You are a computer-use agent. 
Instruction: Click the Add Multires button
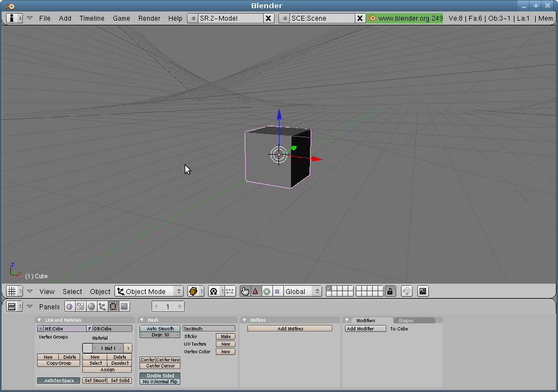click(290, 329)
